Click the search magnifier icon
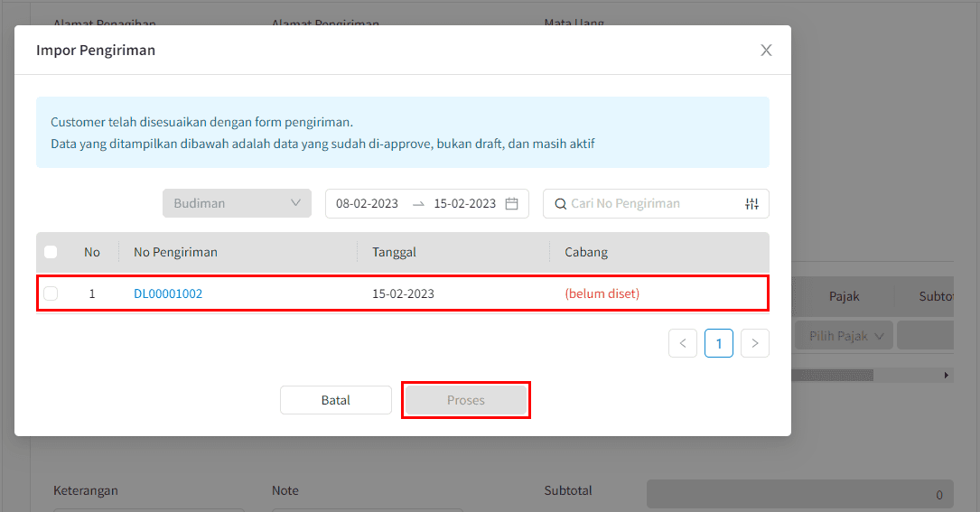This screenshot has height=512, width=980. tap(560, 204)
